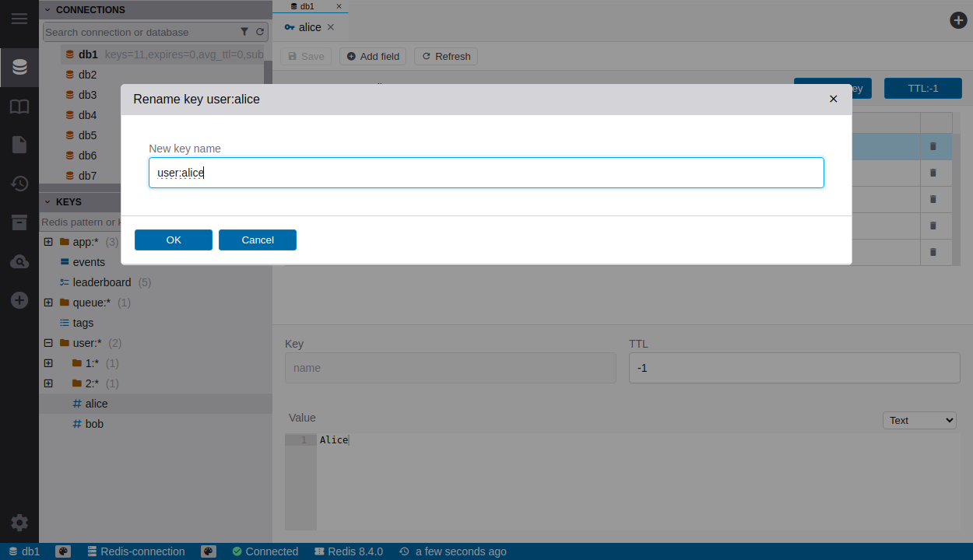The height and width of the screenshot is (560, 973).
Task: Open the command history clock icon
Action: coord(19,184)
